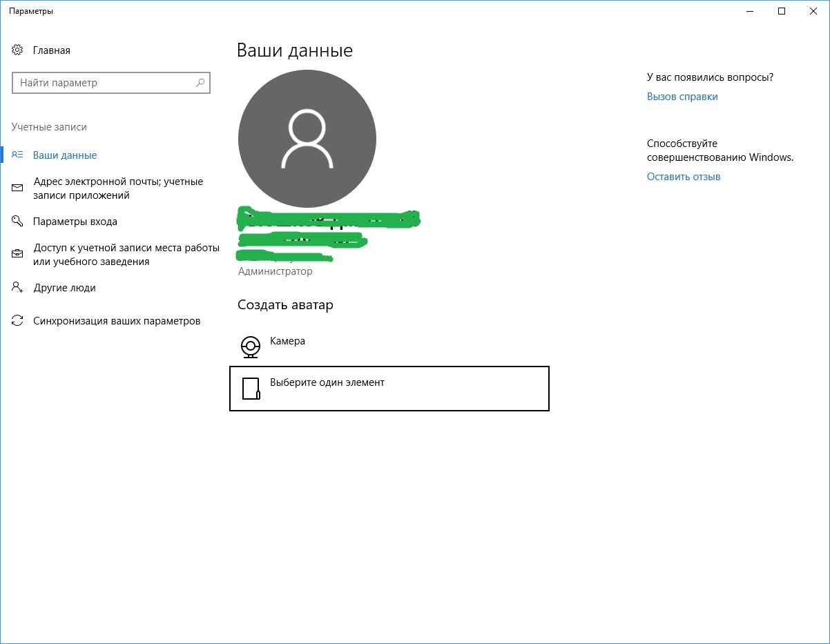830x644 pixels.
Task: Focus the Найти параметр search field
Action: [x=111, y=83]
